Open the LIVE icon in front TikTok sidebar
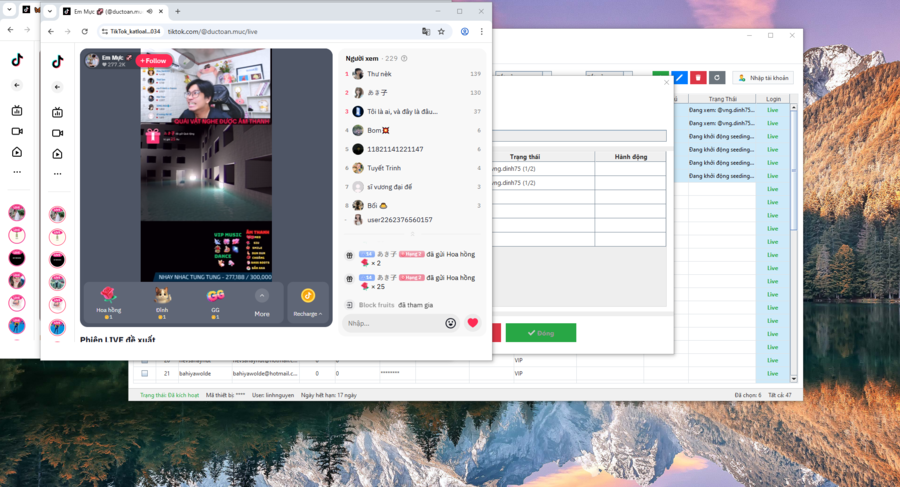The image size is (900, 487). 57,113
